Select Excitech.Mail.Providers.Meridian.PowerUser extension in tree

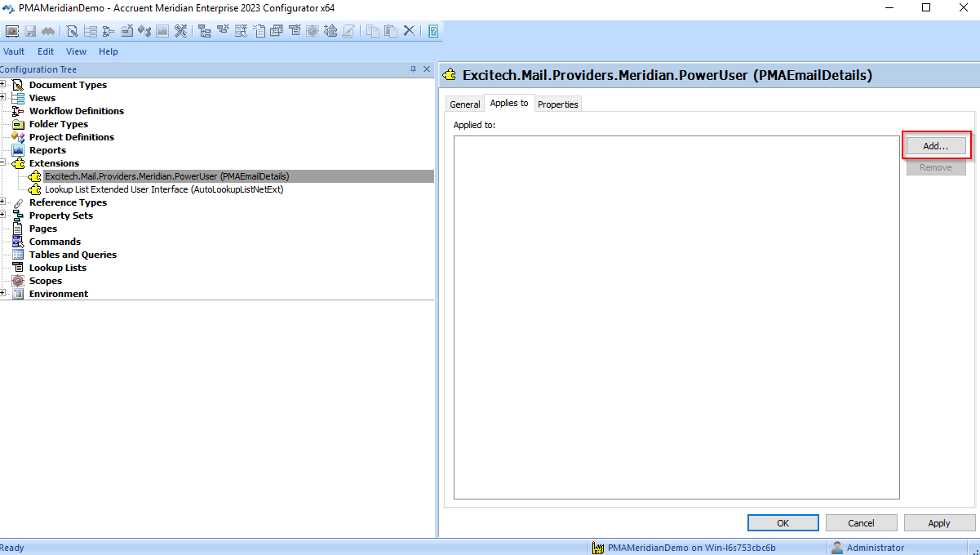pyautogui.click(x=166, y=176)
